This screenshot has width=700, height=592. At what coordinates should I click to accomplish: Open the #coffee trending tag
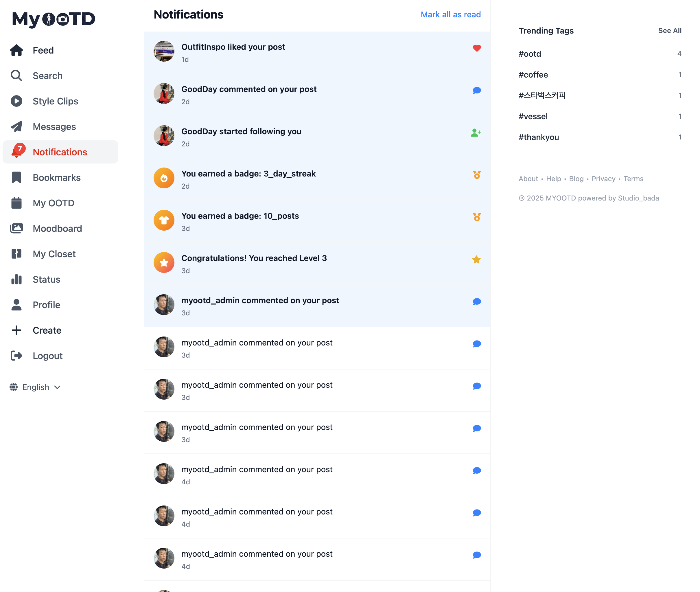[x=533, y=74]
